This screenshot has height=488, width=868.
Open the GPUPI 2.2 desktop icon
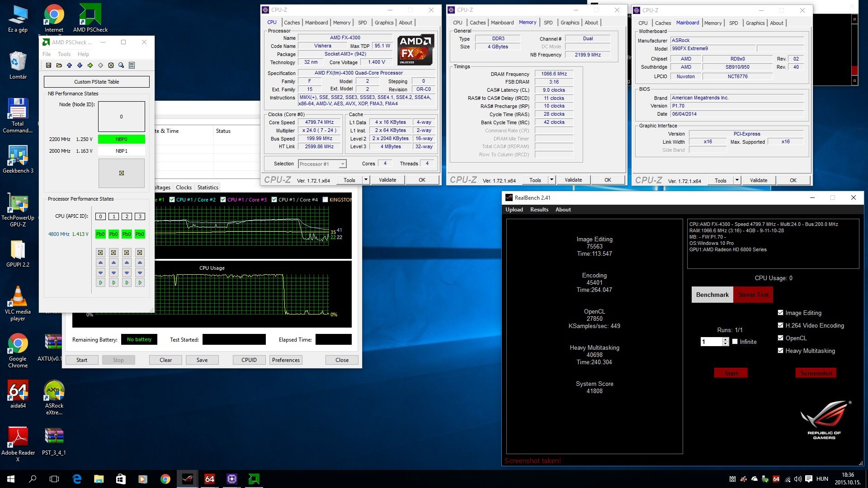[18, 253]
